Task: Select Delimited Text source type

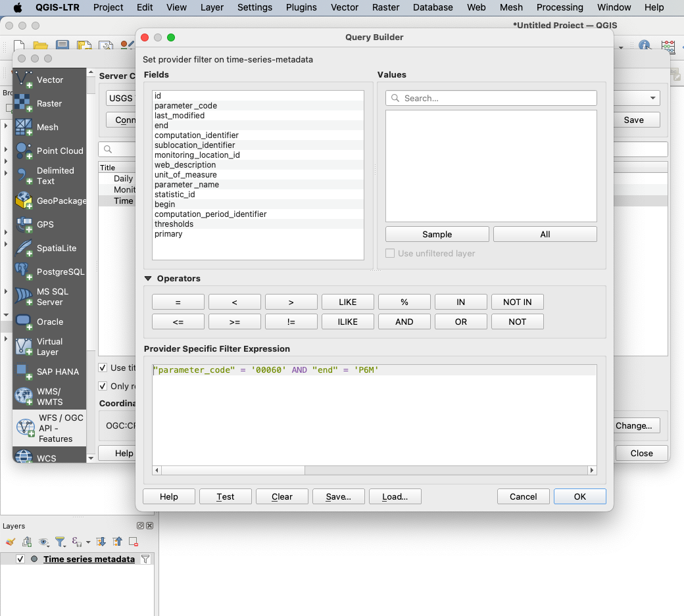Action: click(x=49, y=176)
